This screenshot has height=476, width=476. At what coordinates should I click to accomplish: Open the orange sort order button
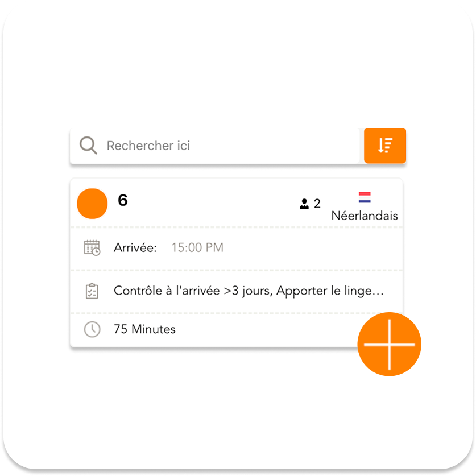click(385, 146)
